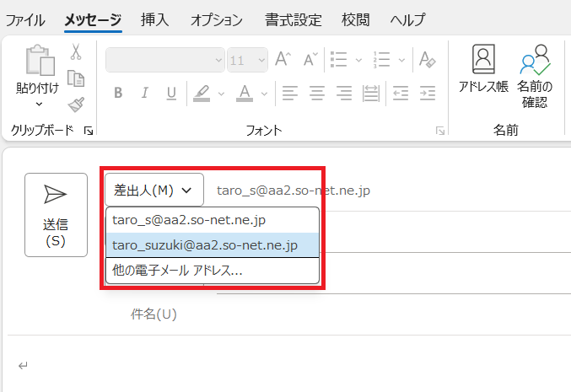Select the Format Painter brush icon
Image resolution: width=571 pixels, height=392 pixels.
pyautogui.click(x=76, y=105)
